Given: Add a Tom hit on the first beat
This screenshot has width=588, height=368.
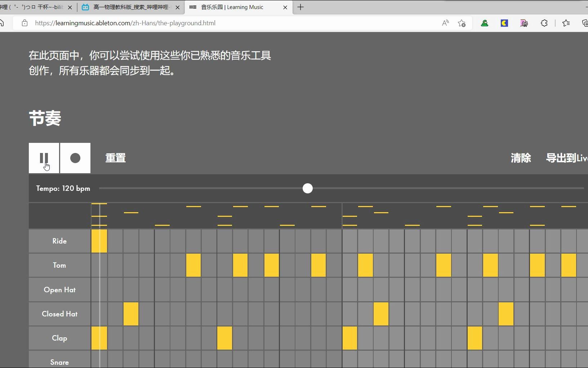Looking at the screenshot, I should [99, 265].
